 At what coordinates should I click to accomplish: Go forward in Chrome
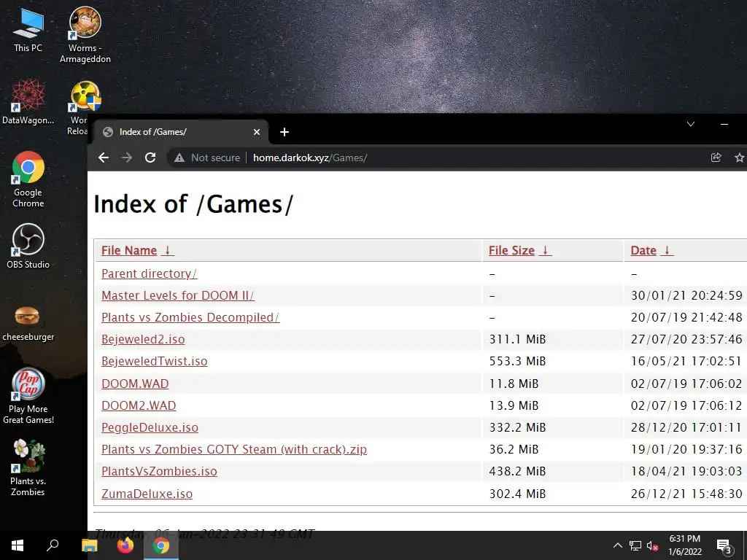click(127, 157)
